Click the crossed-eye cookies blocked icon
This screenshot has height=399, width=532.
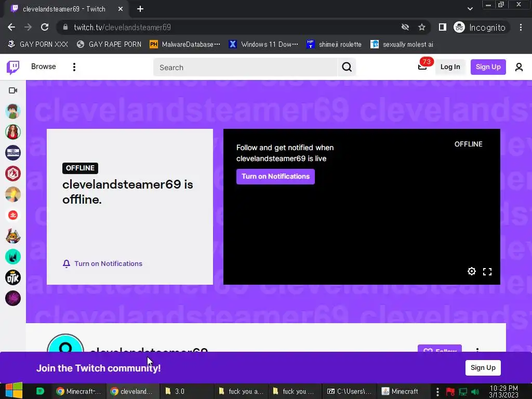(x=405, y=27)
